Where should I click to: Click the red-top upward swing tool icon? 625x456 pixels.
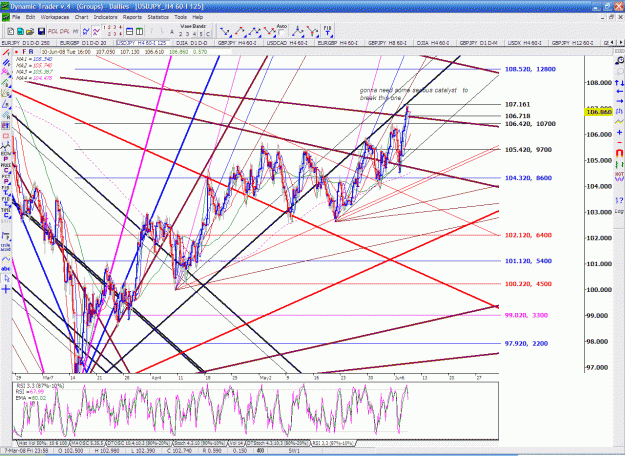(240, 31)
